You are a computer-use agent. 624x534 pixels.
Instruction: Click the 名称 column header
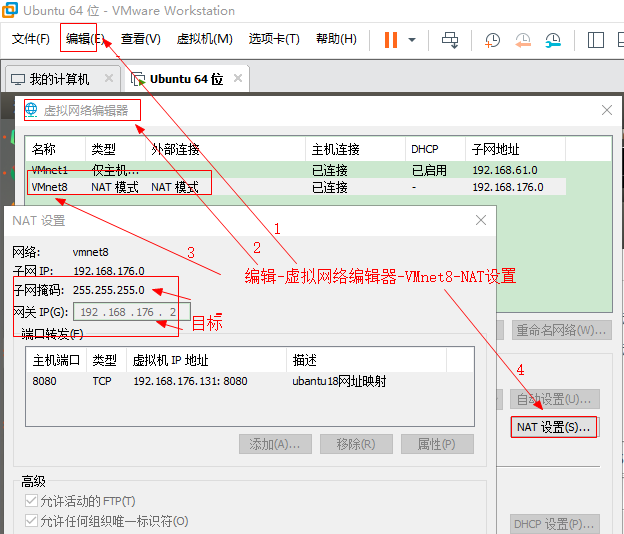[55, 149]
